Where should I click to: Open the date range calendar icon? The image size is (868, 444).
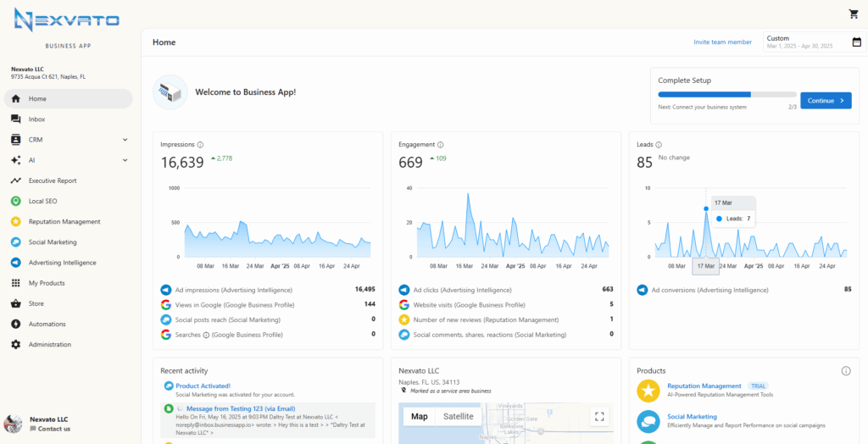[856, 42]
